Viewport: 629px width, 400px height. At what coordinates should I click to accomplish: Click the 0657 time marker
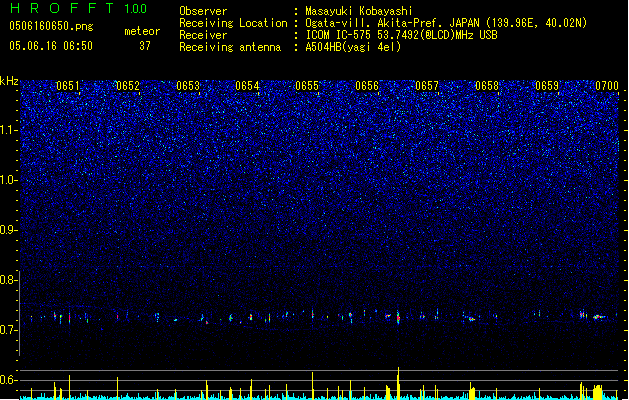(427, 86)
